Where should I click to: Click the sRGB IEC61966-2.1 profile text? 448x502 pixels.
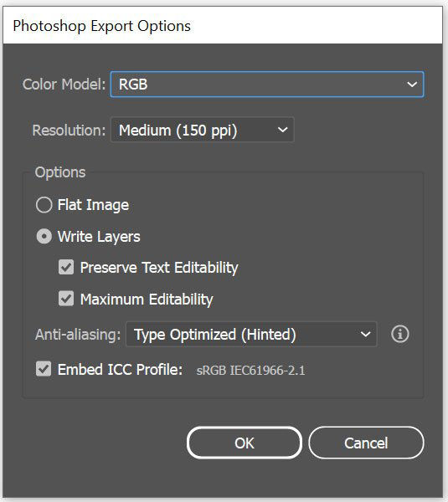250,371
